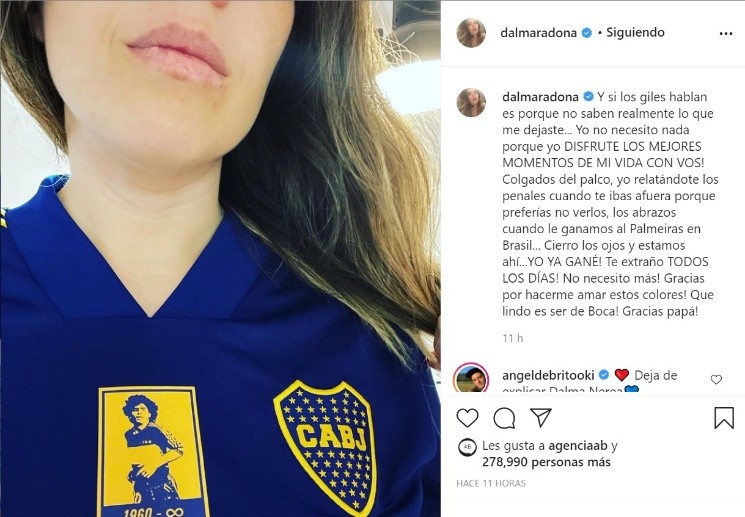The height and width of the screenshot is (517, 745).
Task: Open the three-dot more options menu
Action: tap(726, 34)
